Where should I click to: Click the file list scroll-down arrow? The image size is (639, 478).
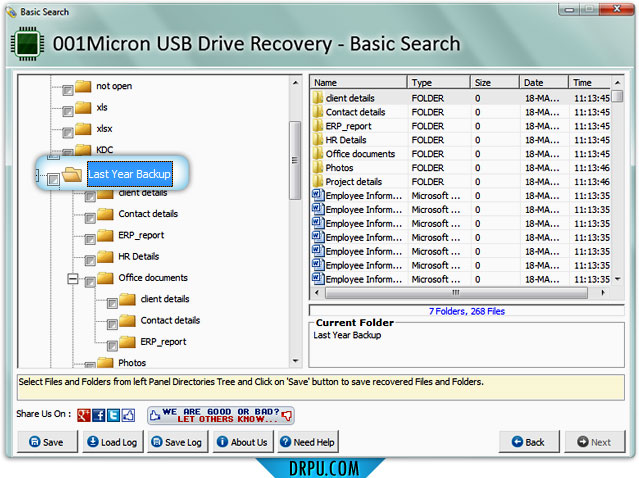(x=618, y=279)
